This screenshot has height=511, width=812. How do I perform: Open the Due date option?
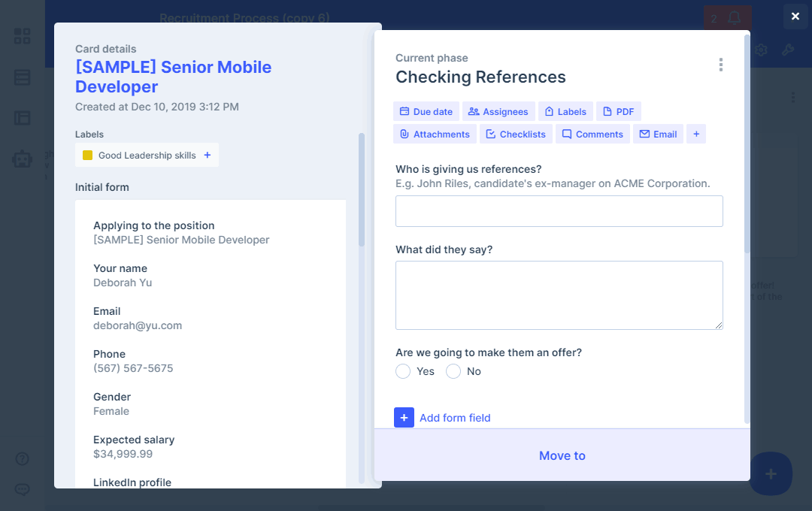coord(426,112)
